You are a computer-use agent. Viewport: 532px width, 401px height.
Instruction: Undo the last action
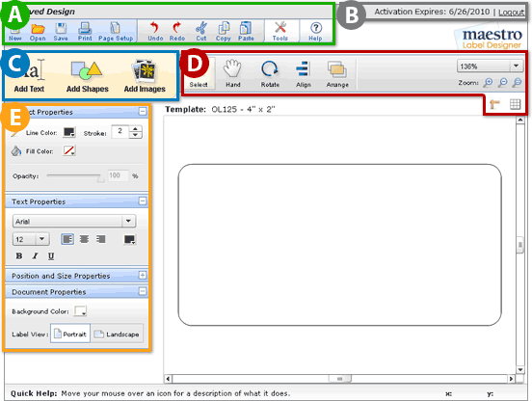click(155, 32)
